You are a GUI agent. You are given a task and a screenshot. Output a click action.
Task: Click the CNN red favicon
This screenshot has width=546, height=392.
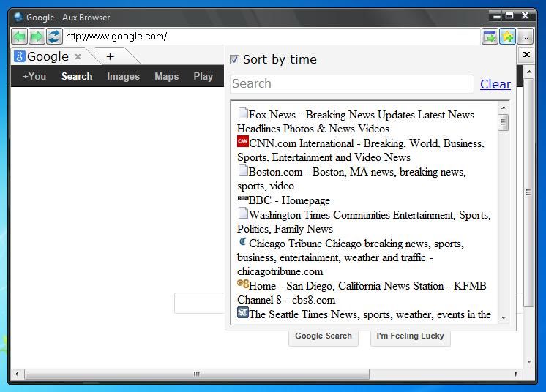[x=243, y=141]
